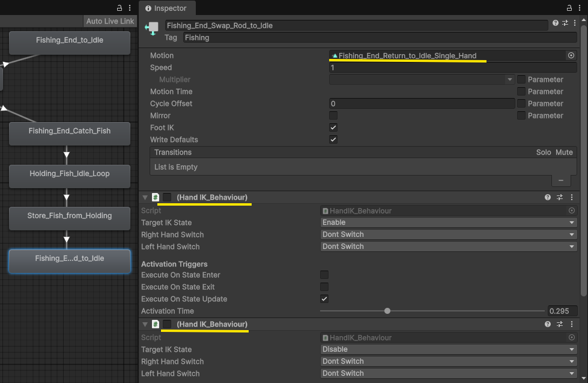
Task: Toggle the Foot IK checkbox
Action: [x=333, y=127]
